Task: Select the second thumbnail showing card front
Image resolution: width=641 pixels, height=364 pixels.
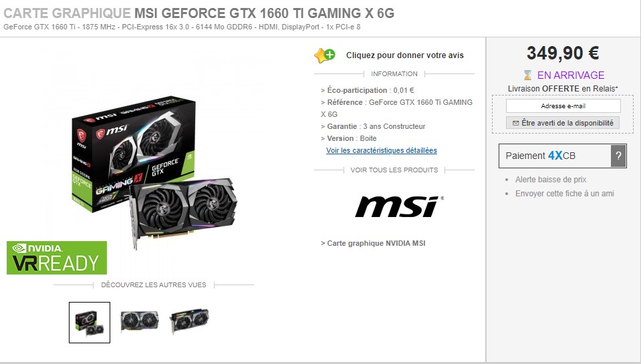Action: (140, 321)
